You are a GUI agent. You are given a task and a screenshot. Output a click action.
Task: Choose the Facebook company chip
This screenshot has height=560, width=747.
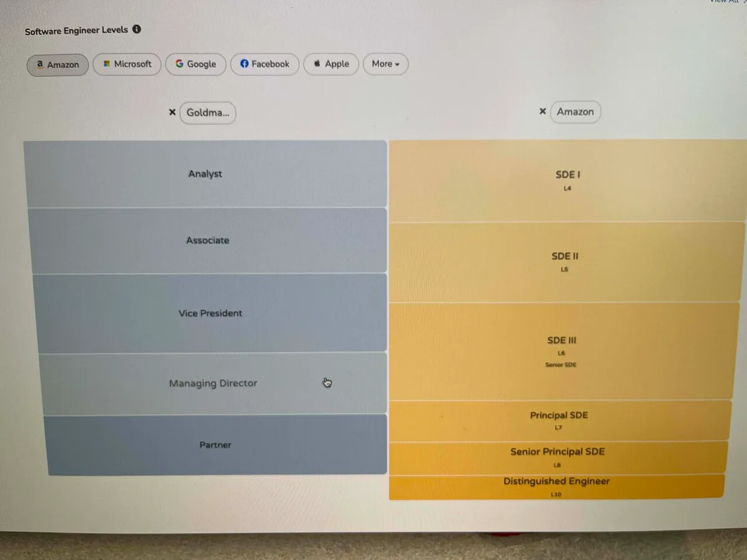[265, 64]
